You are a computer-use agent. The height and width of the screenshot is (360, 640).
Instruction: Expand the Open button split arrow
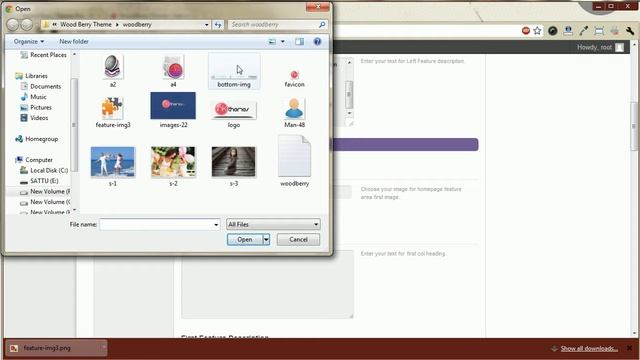tap(266, 240)
